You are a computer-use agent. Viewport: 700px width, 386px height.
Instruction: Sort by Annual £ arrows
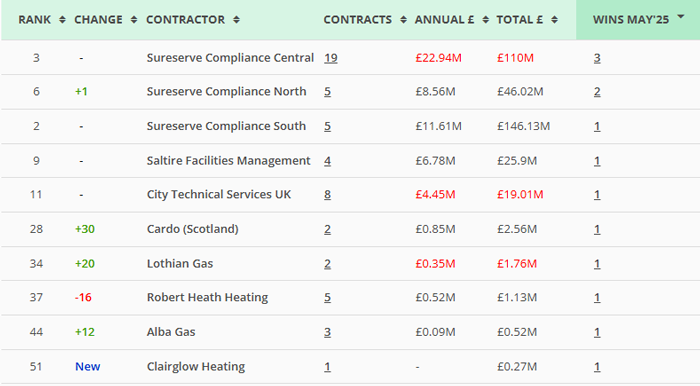tap(486, 20)
